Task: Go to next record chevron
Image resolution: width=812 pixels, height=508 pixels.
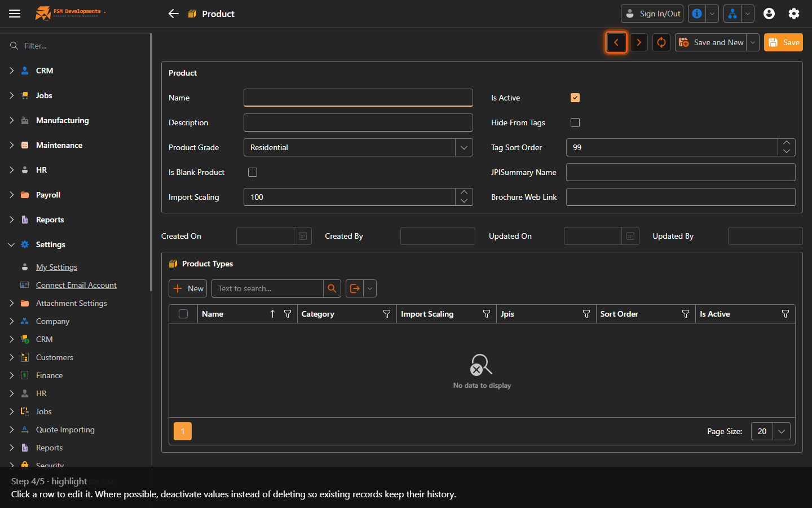Action: (639, 42)
